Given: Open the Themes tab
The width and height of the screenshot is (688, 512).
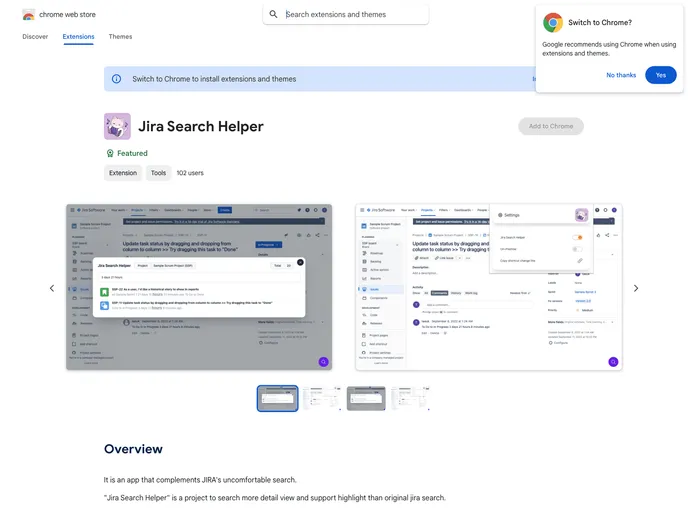Looking at the screenshot, I should pos(120,37).
